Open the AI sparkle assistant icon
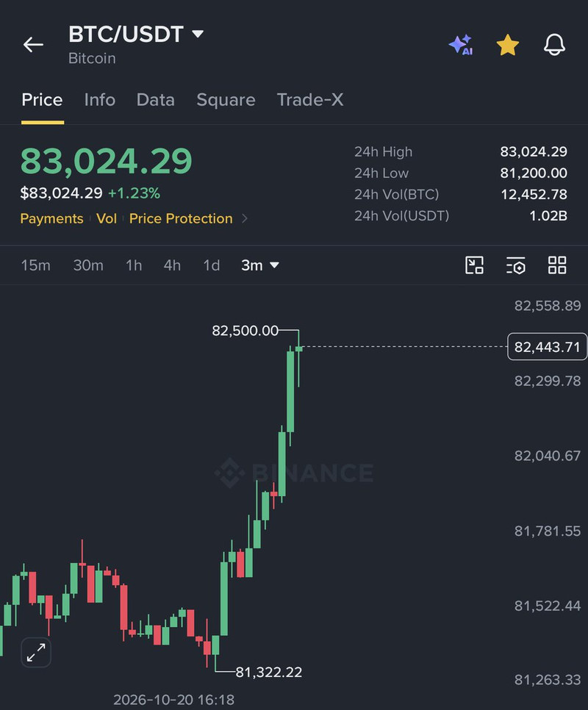The height and width of the screenshot is (710, 588). (462, 45)
